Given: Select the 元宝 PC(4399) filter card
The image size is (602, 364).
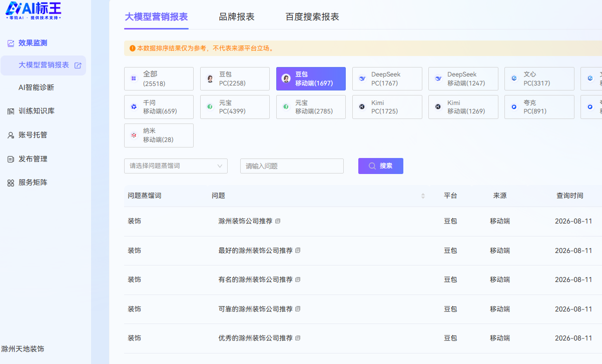Looking at the screenshot, I should coord(235,107).
